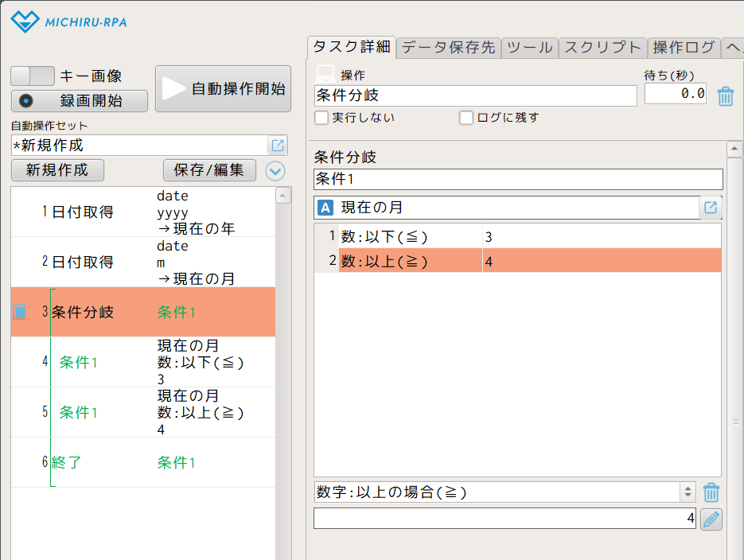Enable the 実行しない checkbox

321,118
